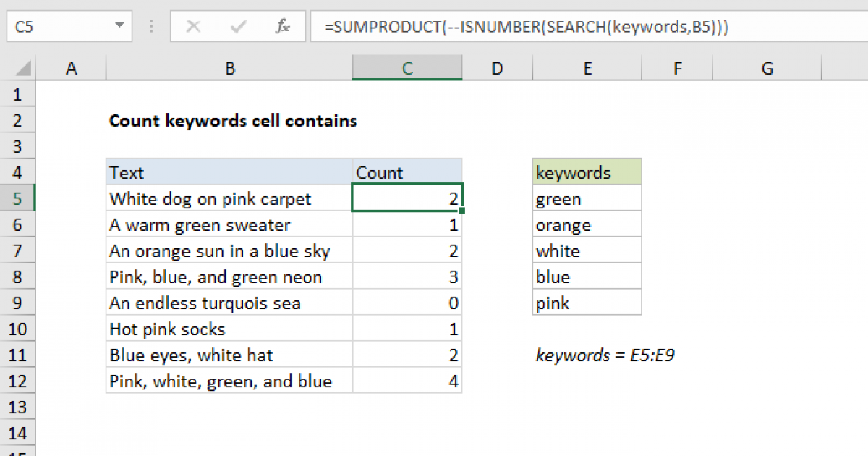The width and height of the screenshot is (868, 456).
Task: Click fill handle on cell C5
Action: (x=461, y=211)
